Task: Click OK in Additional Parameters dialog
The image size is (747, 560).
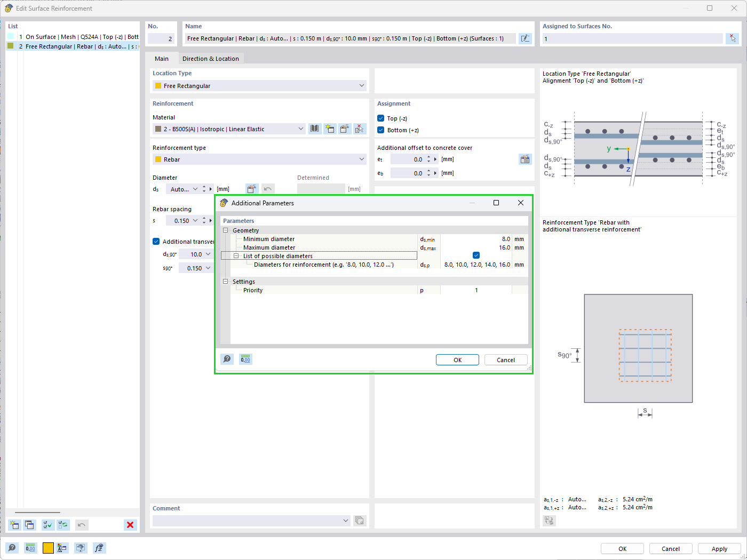Action: (x=457, y=360)
